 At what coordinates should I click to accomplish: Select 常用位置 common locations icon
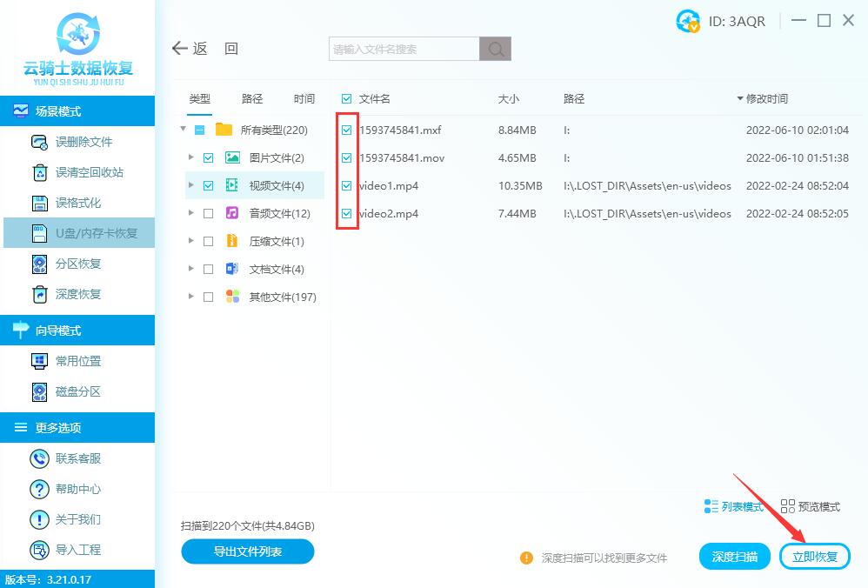(39, 362)
